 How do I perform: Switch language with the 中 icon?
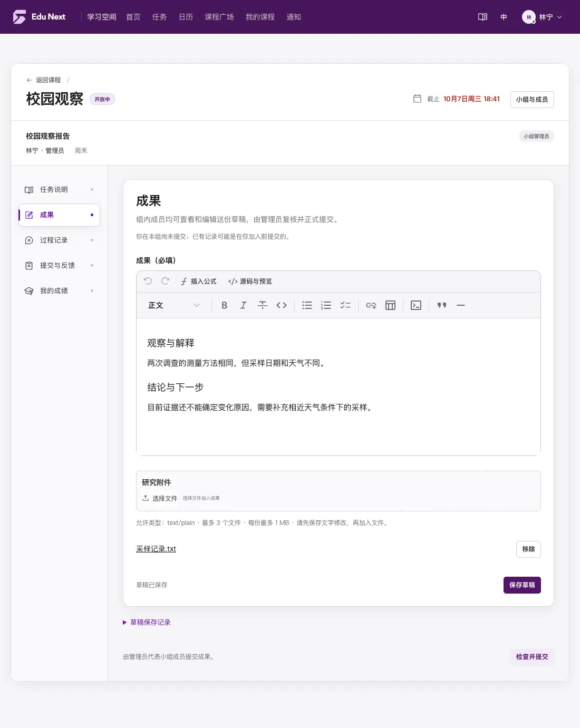504,17
